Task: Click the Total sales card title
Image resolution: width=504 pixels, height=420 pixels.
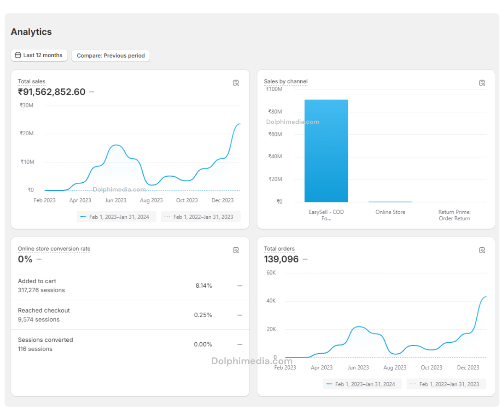Action: [x=31, y=81]
